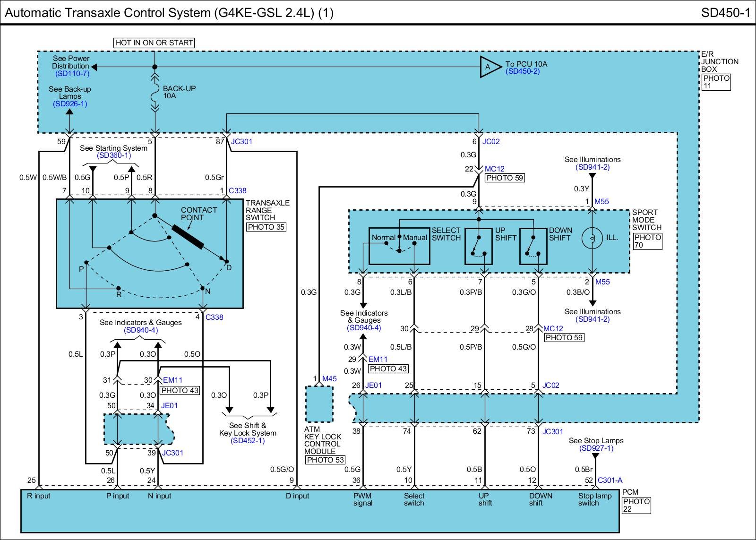Click the UP SHIFT switch symbol

(479, 246)
